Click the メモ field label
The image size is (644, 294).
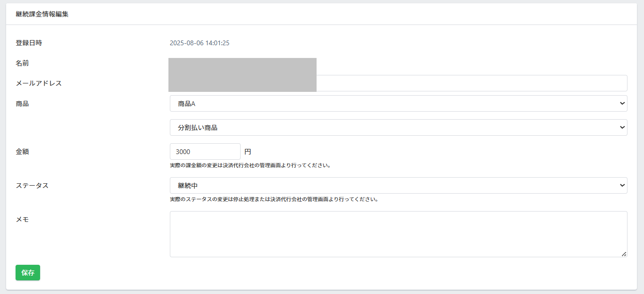[x=22, y=220]
